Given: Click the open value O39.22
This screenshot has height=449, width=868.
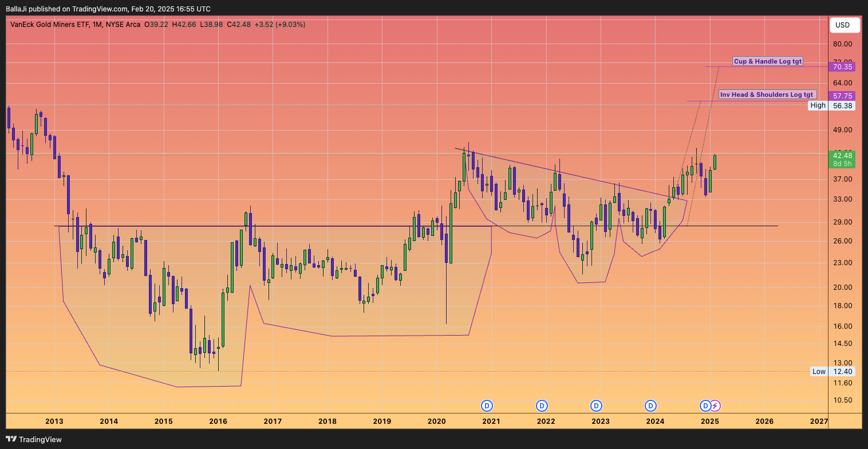Looking at the screenshot, I should [156, 25].
